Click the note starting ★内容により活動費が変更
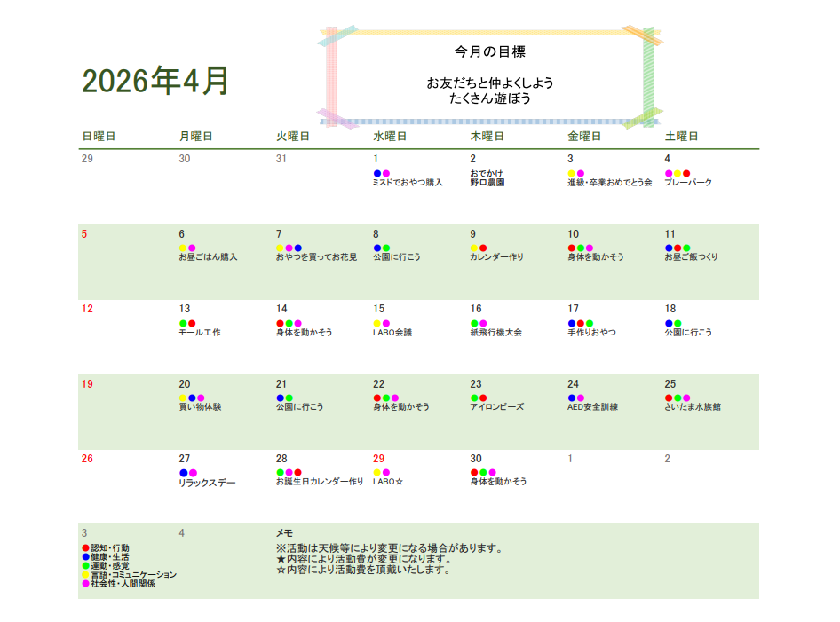Image resolution: width=840 pixels, height=622 pixels. pyautogui.click(x=364, y=559)
